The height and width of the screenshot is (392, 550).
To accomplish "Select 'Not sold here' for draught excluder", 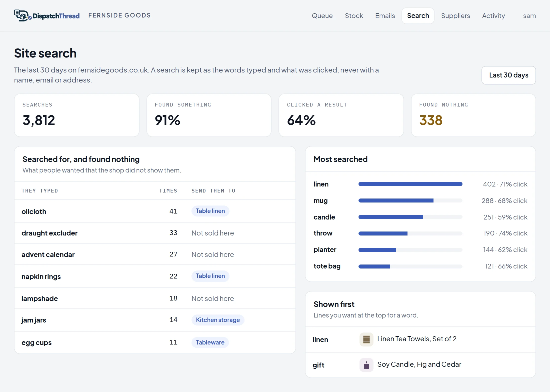I will click(x=212, y=233).
